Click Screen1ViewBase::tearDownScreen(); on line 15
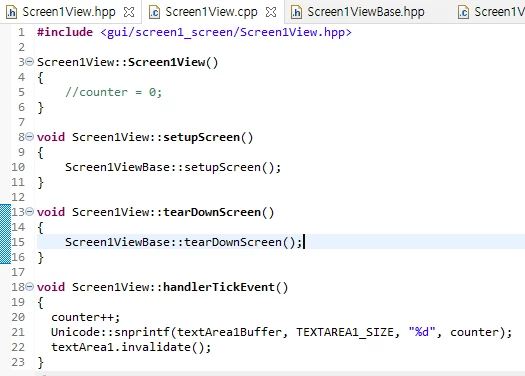This screenshot has height=376, width=525. [x=183, y=242]
